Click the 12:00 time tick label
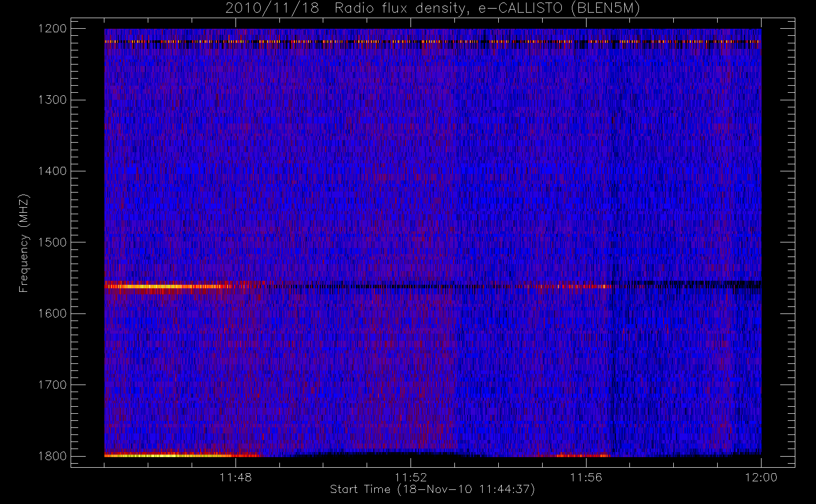 click(761, 477)
